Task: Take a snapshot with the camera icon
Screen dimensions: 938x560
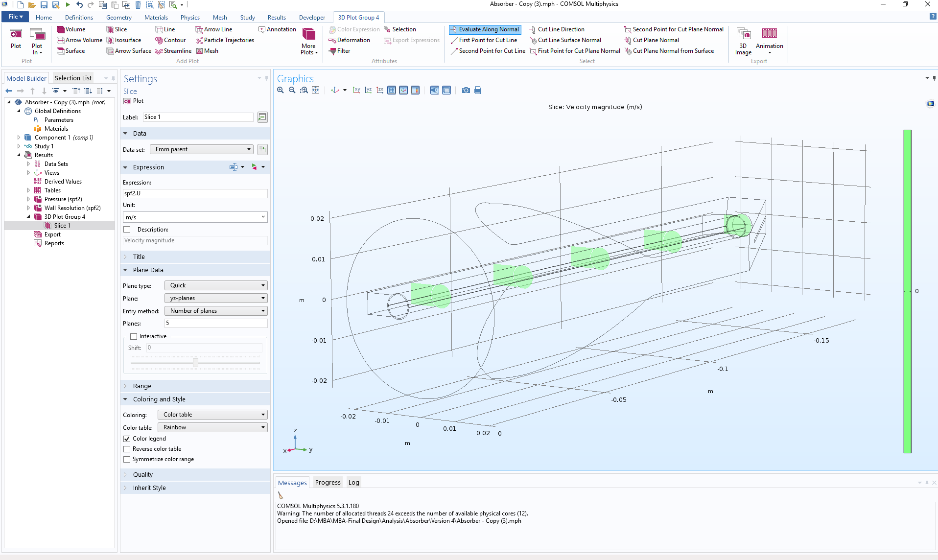Action: click(x=466, y=90)
